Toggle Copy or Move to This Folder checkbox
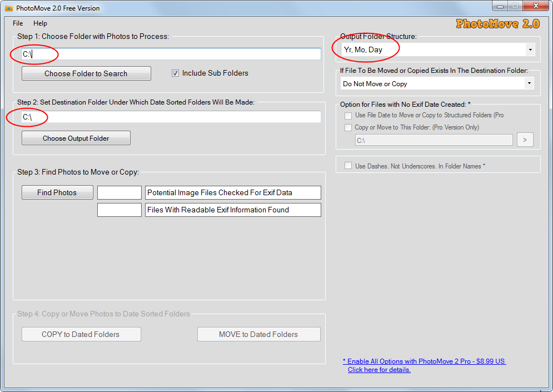The width and height of the screenshot is (553, 392). [x=348, y=127]
